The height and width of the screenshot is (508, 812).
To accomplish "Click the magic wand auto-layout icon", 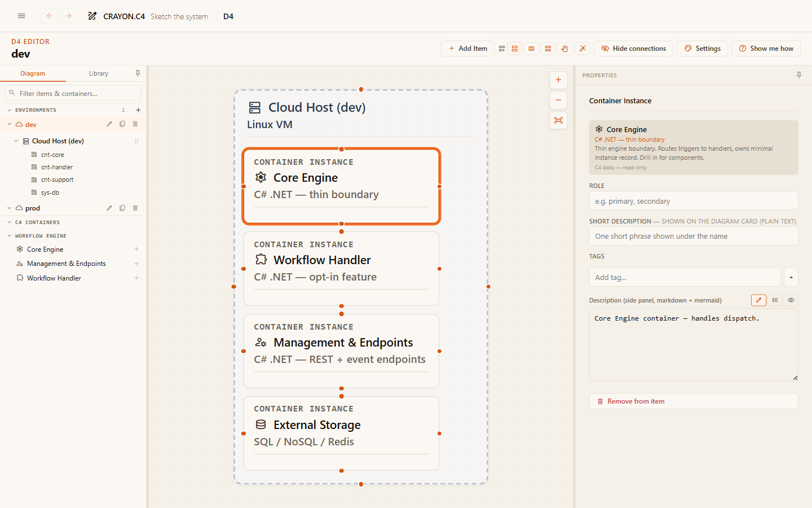I will coord(582,49).
